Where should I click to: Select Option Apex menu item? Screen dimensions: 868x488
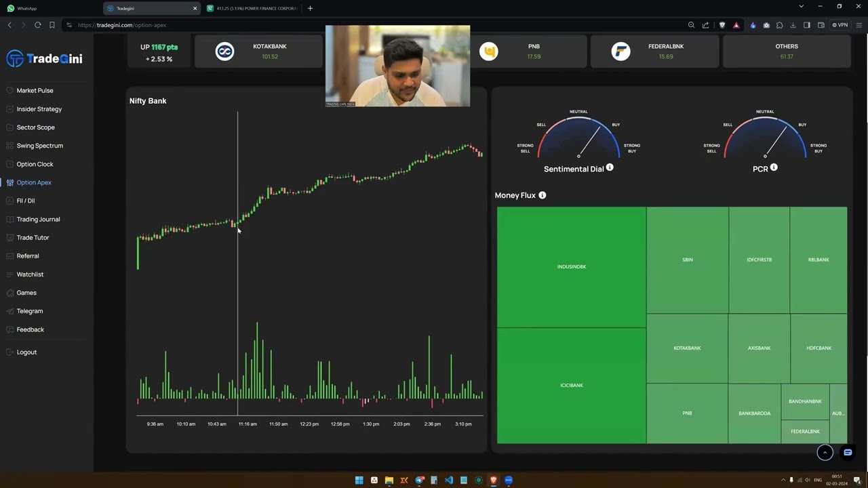pos(34,182)
